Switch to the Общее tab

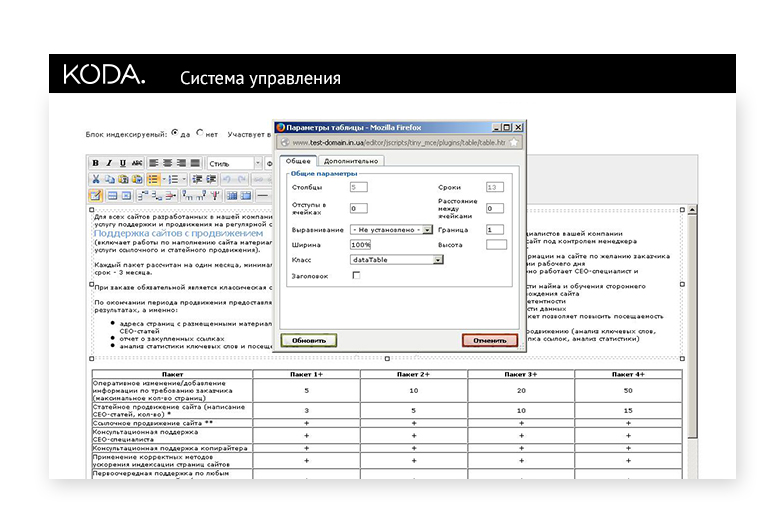coord(298,161)
